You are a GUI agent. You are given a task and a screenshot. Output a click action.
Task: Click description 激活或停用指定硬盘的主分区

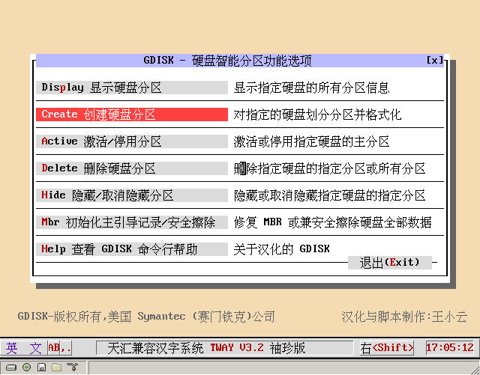coord(312,142)
